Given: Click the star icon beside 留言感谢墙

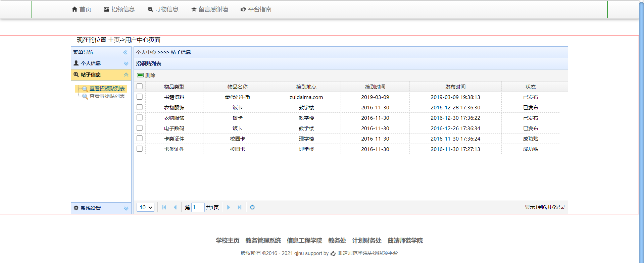Looking at the screenshot, I should 194,9.
